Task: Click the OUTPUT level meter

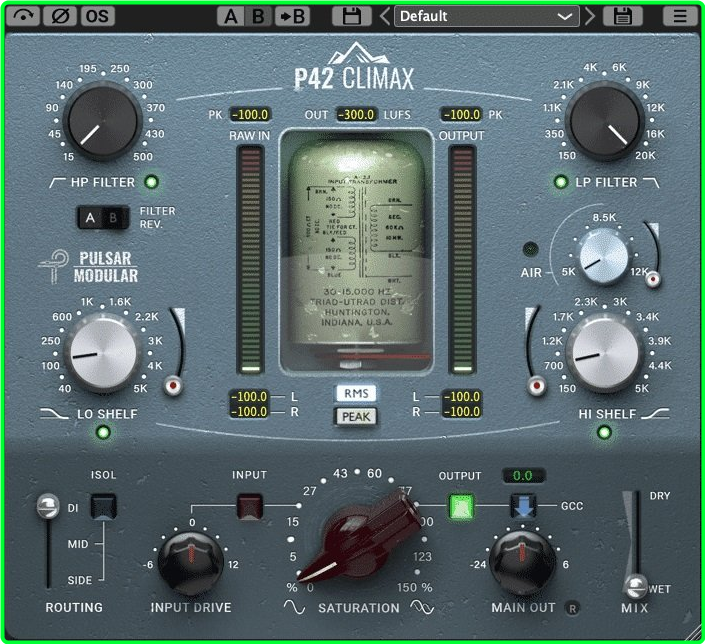Action: [463, 259]
